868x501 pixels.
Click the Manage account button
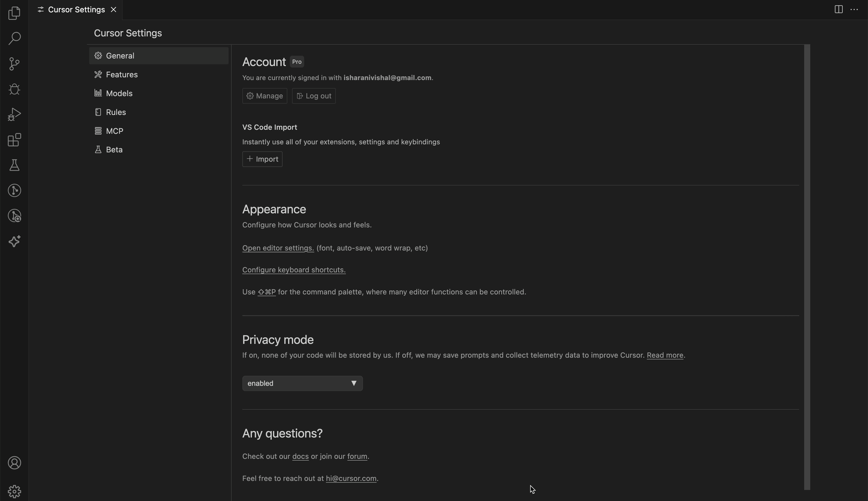point(265,96)
